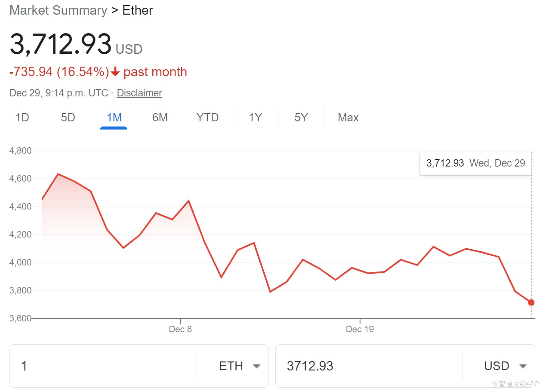
Task: Click the 3,712.93 Wed, Dec 29 tooltip
Action: (x=475, y=163)
